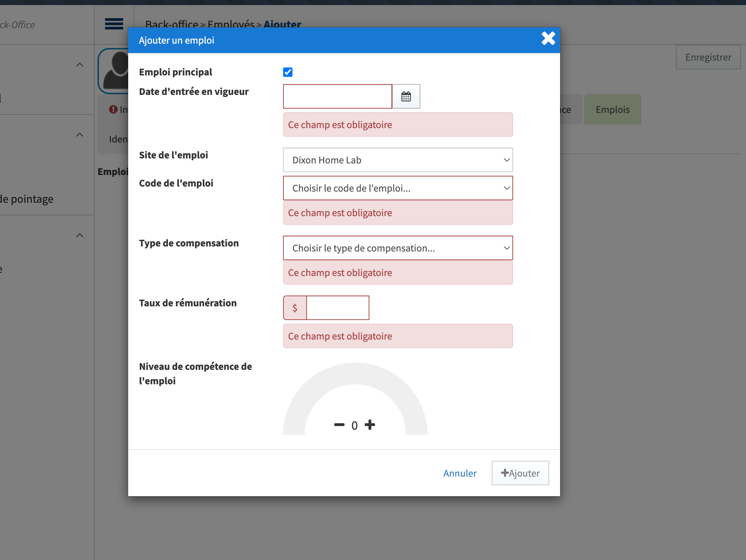
Task: Navigate to Employés in the breadcrumb
Action: point(231,24)
